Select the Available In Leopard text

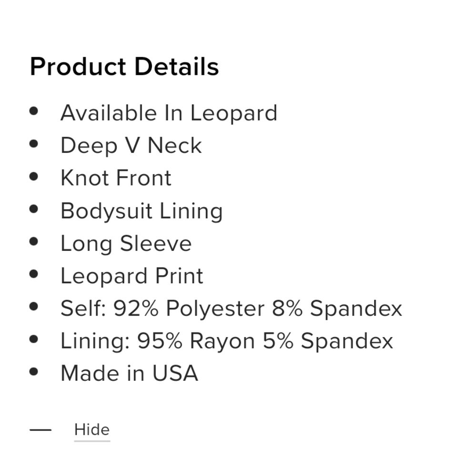[x=169, y=113]
